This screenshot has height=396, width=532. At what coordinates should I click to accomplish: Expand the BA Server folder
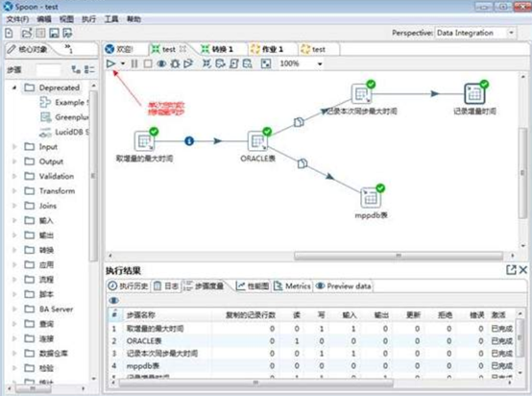pos(14,309)
